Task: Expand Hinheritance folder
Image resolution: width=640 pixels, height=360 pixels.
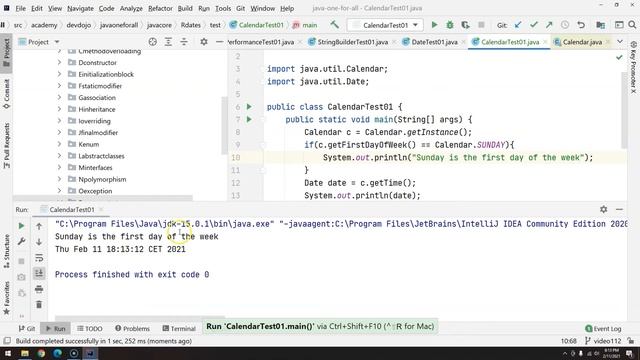Action: (60, 109)
